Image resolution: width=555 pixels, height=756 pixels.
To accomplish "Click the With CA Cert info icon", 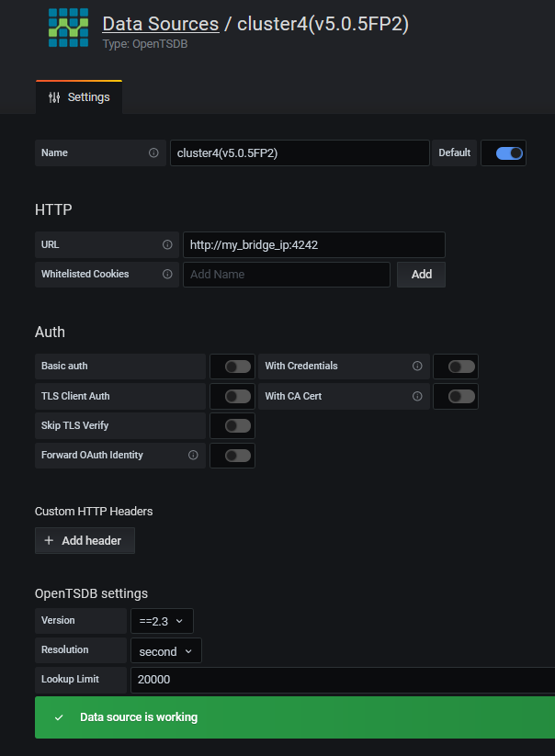I will pyautogui.click(x=417, y=396).
